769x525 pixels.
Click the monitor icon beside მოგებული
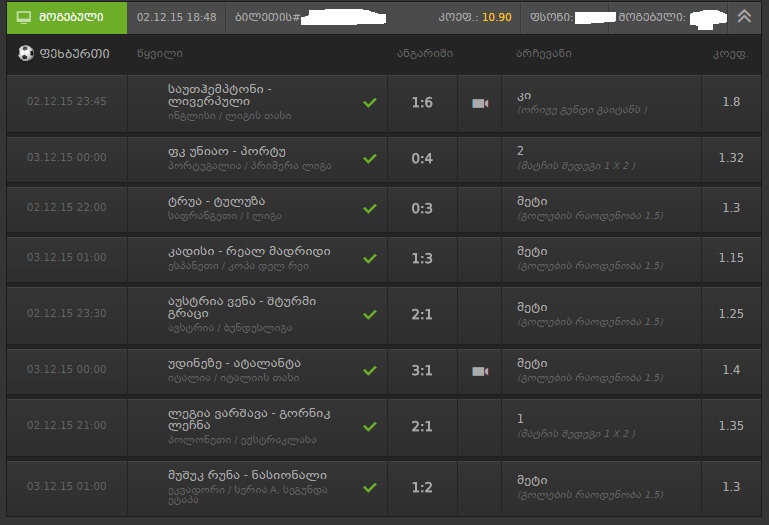pyautogui.click(x=24, y=17)
